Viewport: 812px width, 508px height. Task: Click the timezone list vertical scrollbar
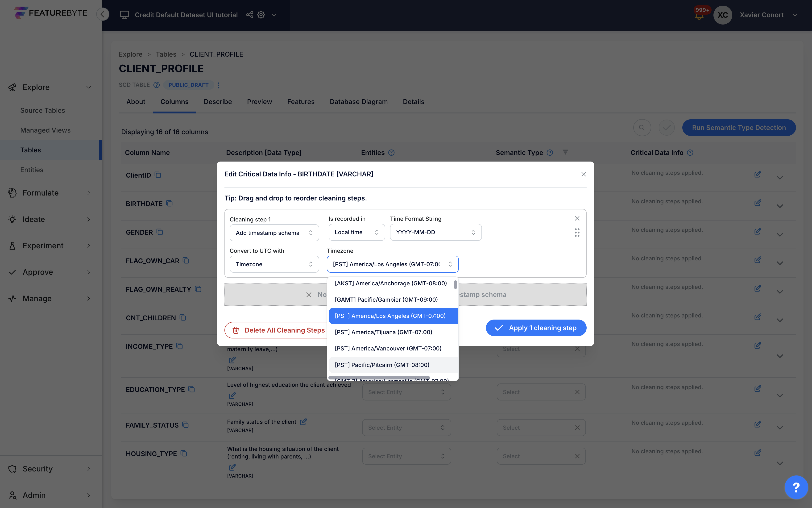(x=455, y=285)
